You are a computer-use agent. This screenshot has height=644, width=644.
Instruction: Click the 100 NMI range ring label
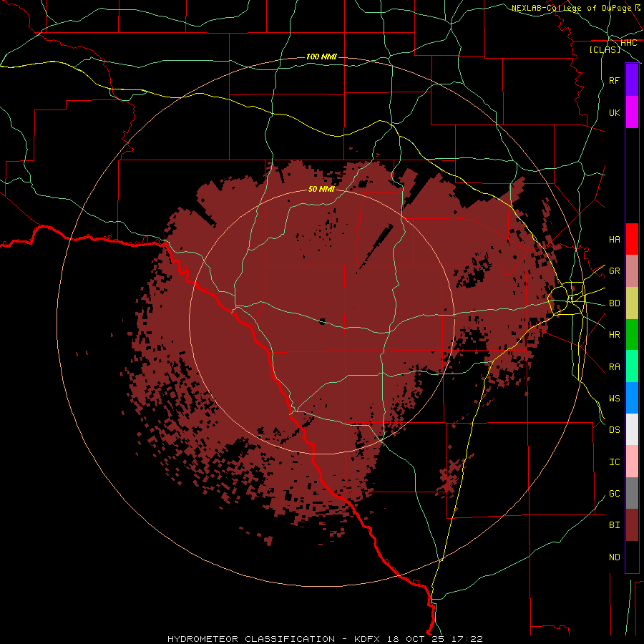tap(321, 57)
